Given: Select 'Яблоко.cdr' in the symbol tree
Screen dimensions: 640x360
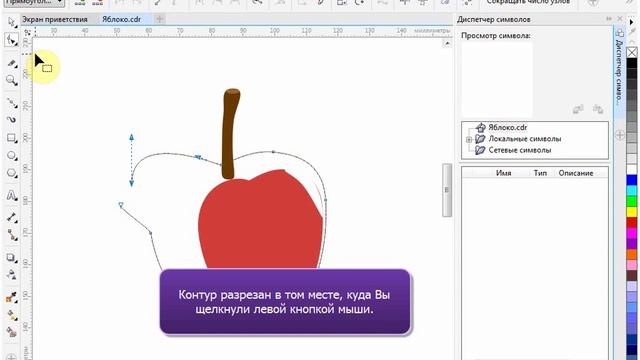Looking at the screenshot, I should tap(508, 127).
